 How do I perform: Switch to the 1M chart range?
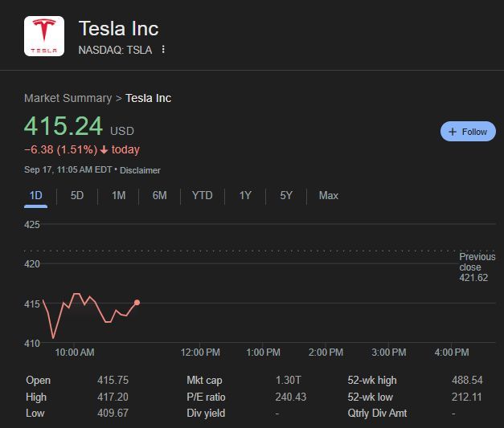coord(118,195)
